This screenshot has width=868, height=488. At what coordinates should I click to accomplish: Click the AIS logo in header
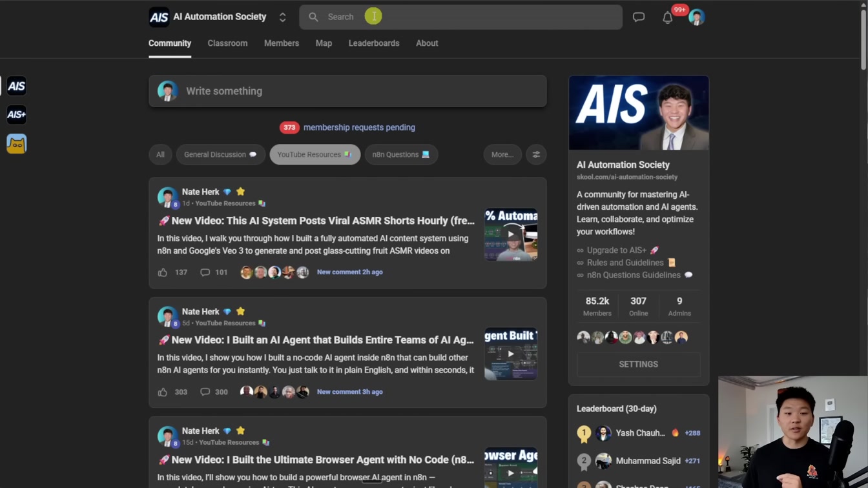[x=159, y=17]
